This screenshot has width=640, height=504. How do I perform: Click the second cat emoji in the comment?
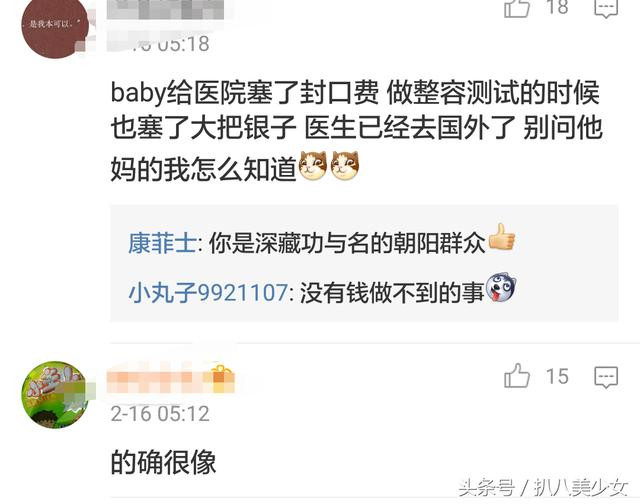pos(344,166)
